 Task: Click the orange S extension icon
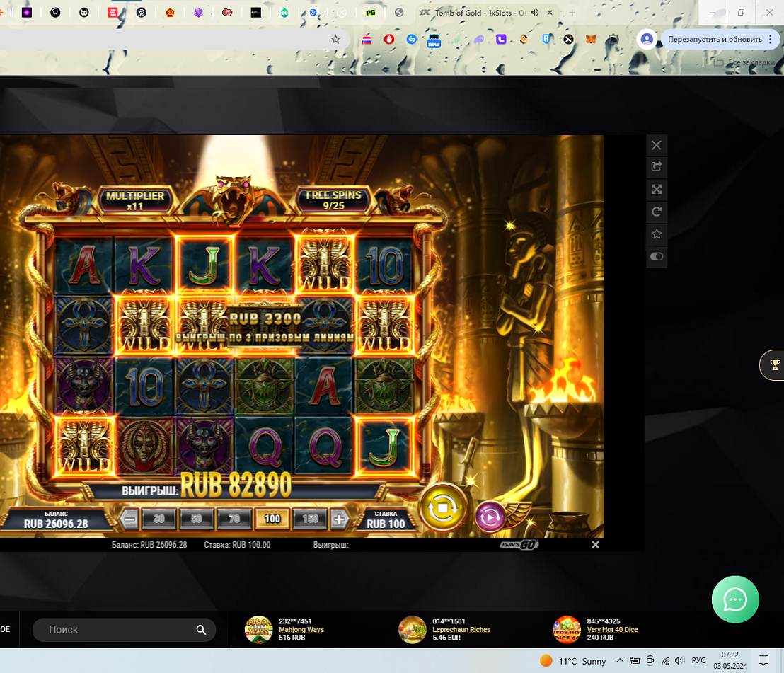[524, 39]
